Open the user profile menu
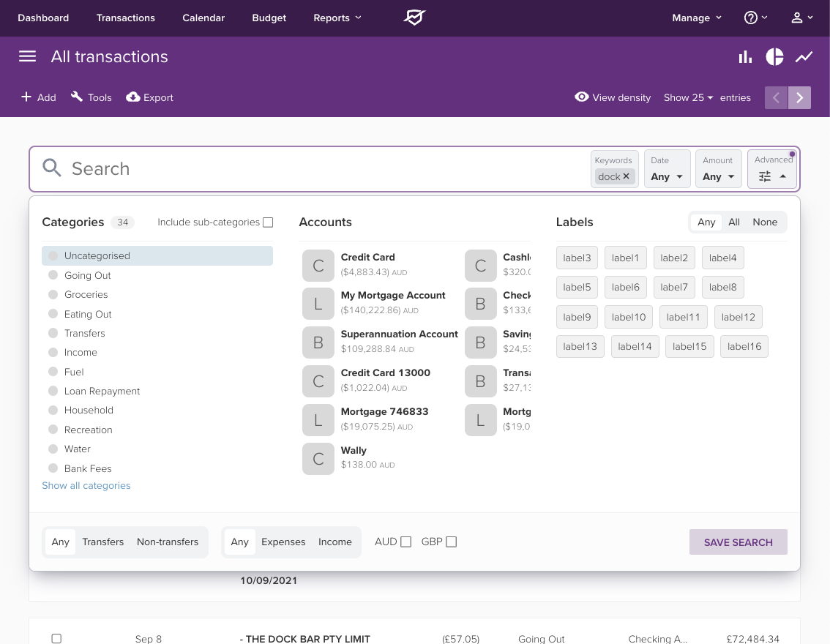Viewport: 830px width, 644px height. [798, 18]
